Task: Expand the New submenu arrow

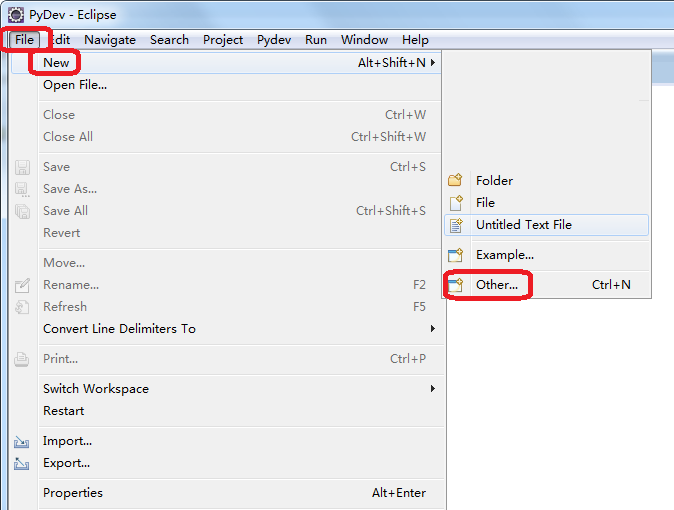Action: [x=433, y=63]
